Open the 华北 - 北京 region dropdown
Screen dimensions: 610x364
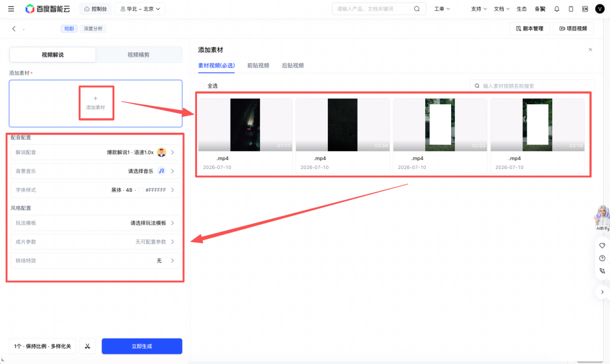click(x=140, y=8)
